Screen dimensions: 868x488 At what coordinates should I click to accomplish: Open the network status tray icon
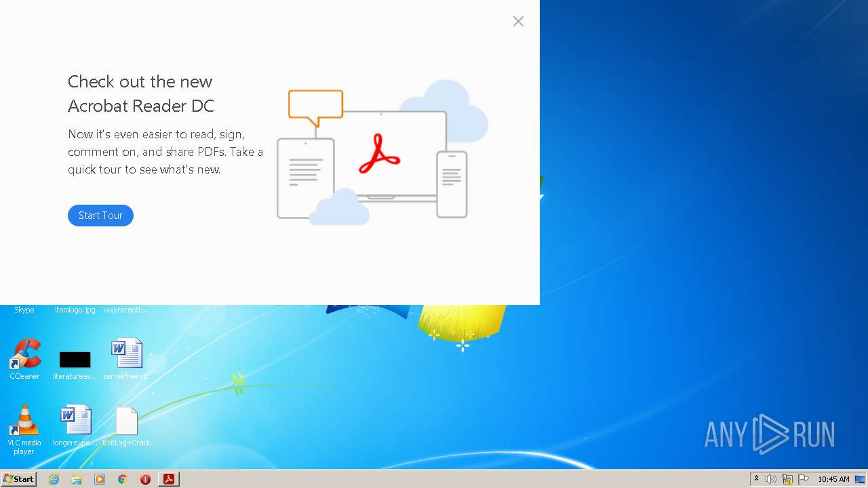coord(787,479)
